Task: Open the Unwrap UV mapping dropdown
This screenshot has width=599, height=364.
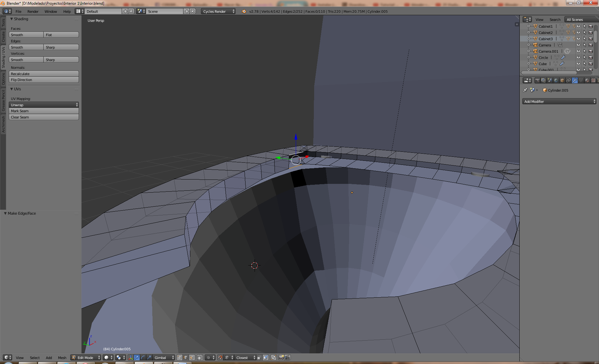Action: 44,105
